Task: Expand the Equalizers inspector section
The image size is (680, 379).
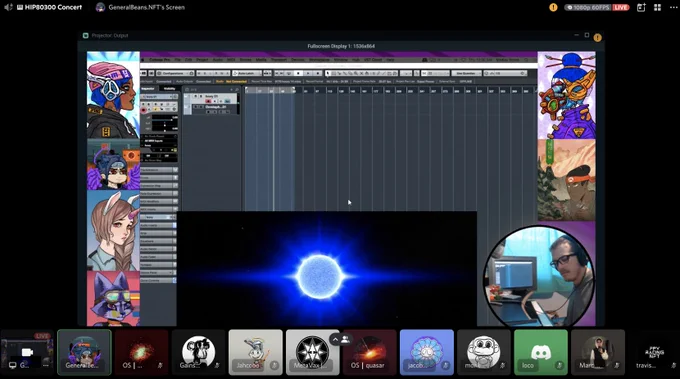Action: (x=158, y=241)
